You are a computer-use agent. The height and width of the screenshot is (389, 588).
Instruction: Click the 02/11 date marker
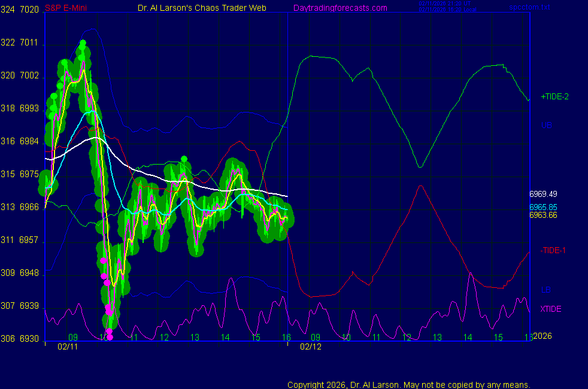pos(67,347)
